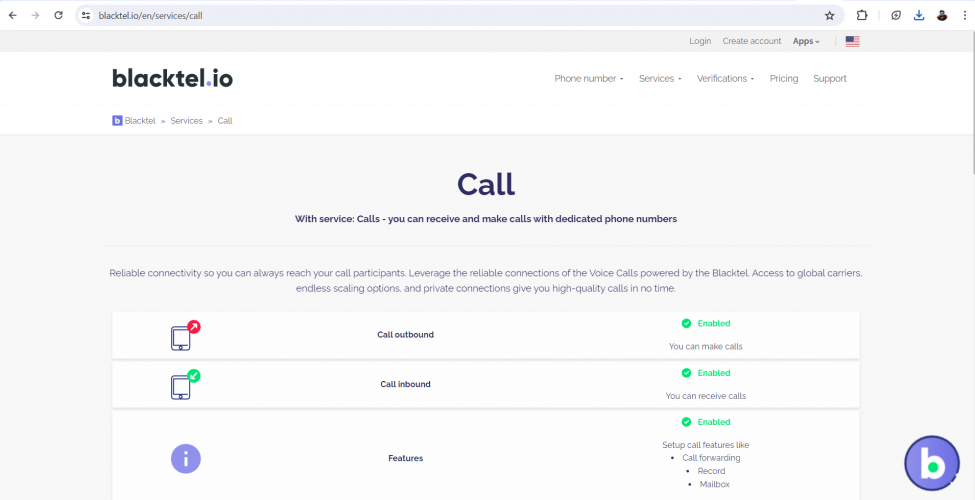975x500 pixels.
Task: Click the 'Call outbound' label
Action: 405,335
